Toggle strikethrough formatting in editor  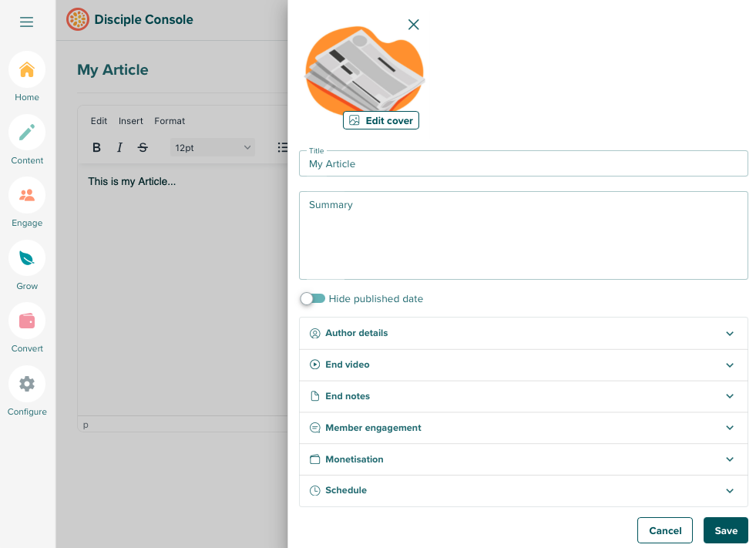pos(143,147)
